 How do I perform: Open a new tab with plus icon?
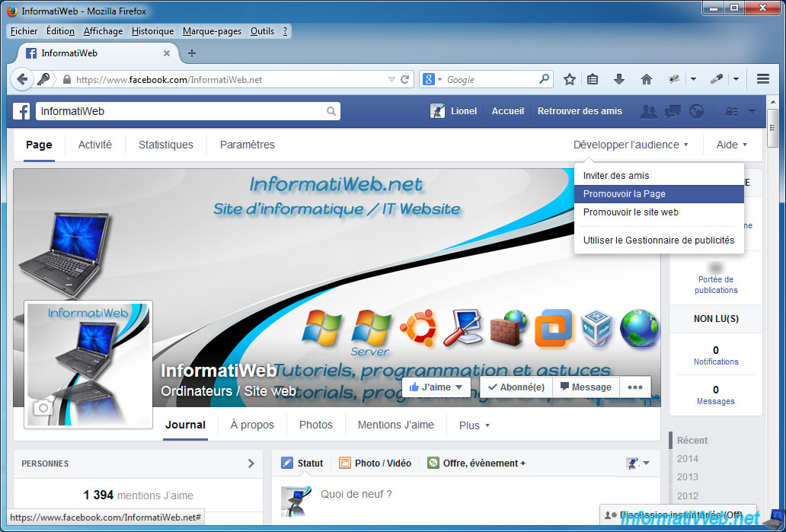191,53
